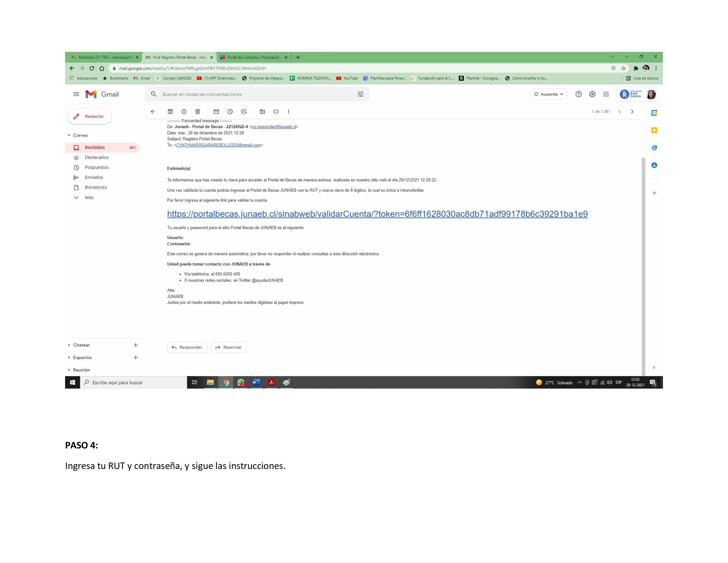Close the Fwd: Registro Portal Becas tab
The height and width of the screenshot is (563, 728).
coord(211,57)
